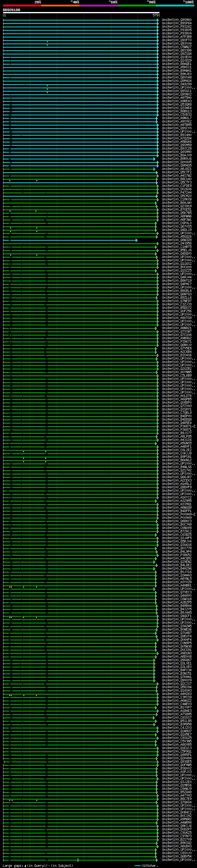The image size is (197, 868).
Task: Select the query ID BB926188
Action: pos(11,10)
